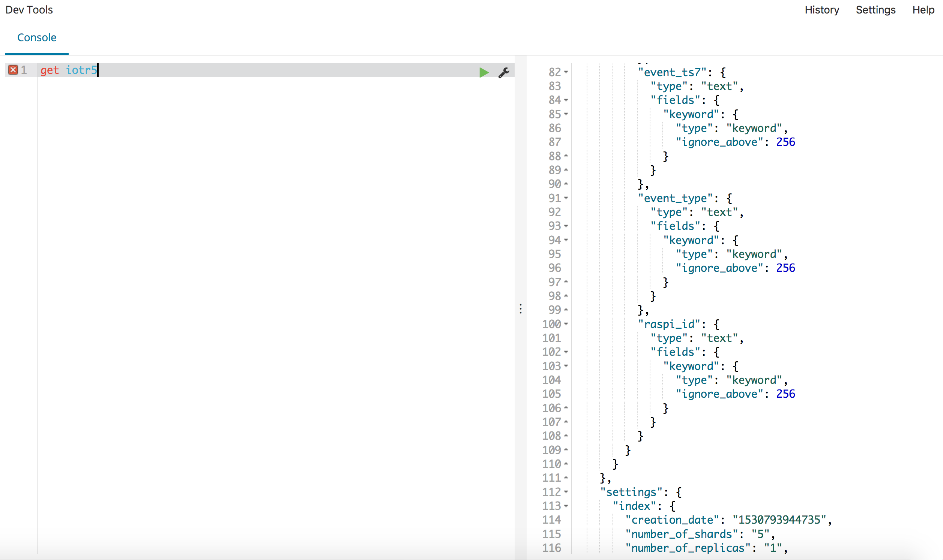The height and width of the screenshot is (560, 943).
Task: Click the creation_date value in output
Action: point(779,520)
